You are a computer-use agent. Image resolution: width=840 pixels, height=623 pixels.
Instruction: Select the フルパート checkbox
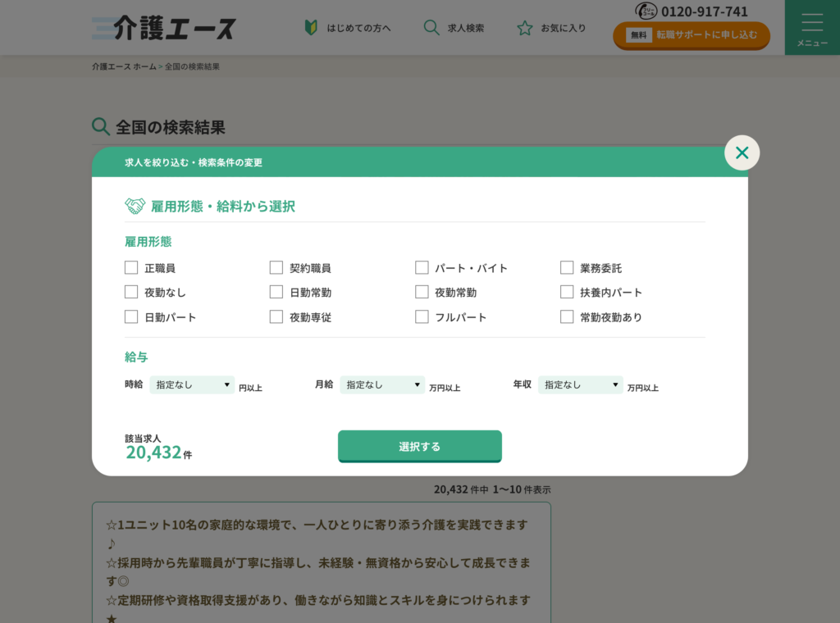[x=422, y=317]
